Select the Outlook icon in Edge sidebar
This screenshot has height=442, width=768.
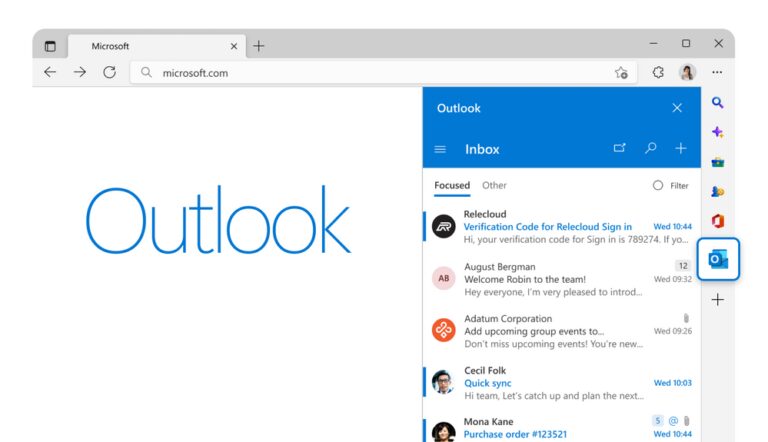pos(717,259)
